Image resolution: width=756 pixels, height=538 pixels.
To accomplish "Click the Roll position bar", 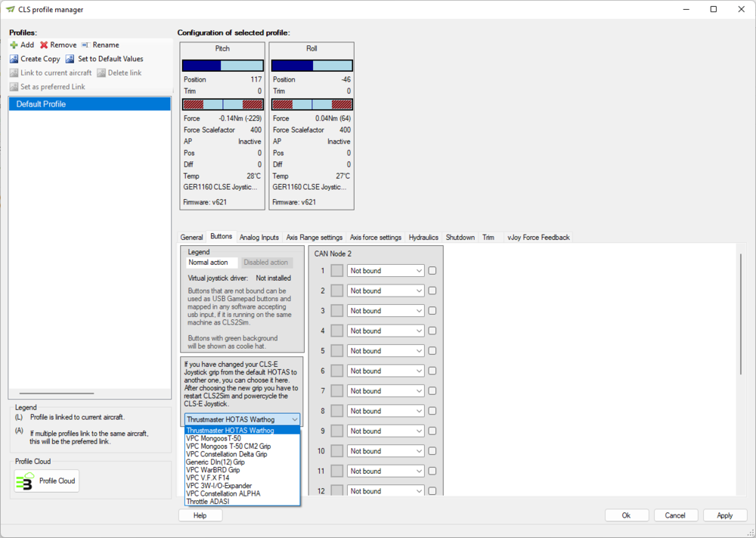I will pos(312,66).
